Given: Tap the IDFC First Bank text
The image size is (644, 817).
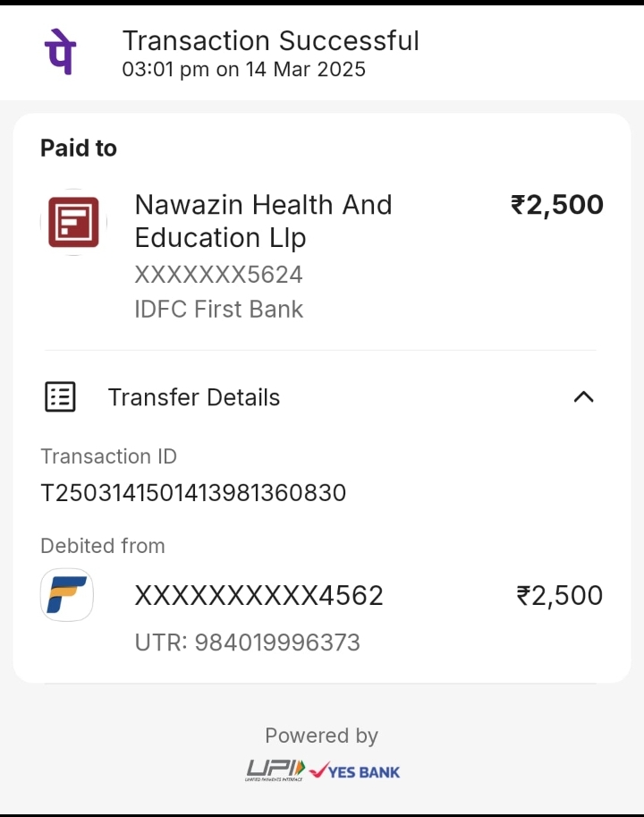Looking at the screenshot, I should (218, 310).
